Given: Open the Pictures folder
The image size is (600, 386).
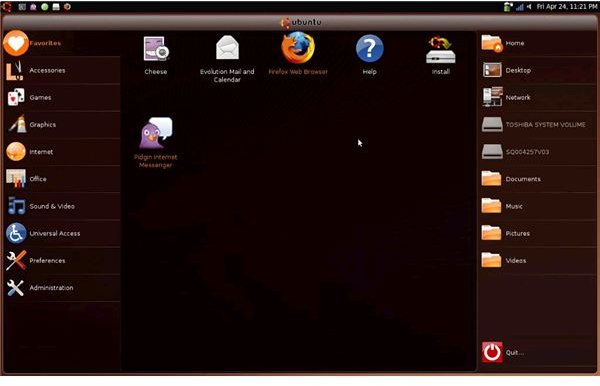Looking at the screenshot, I should coord(538,233).
